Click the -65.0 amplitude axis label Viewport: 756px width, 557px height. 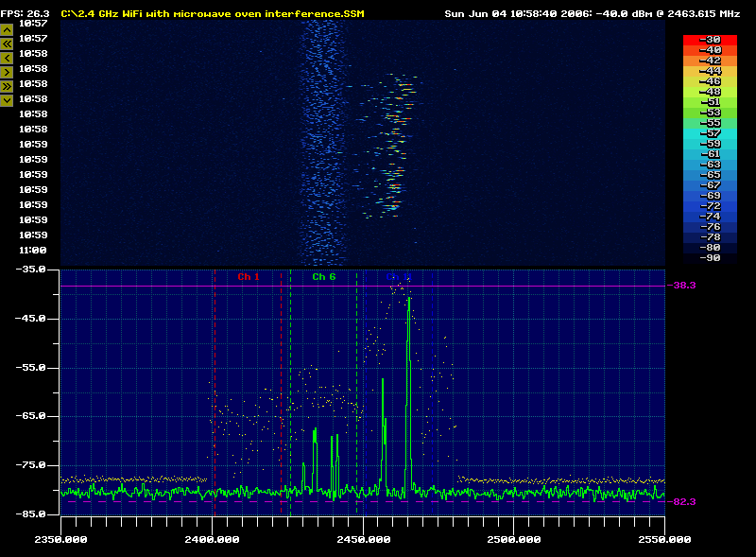(x=30, y=416)
